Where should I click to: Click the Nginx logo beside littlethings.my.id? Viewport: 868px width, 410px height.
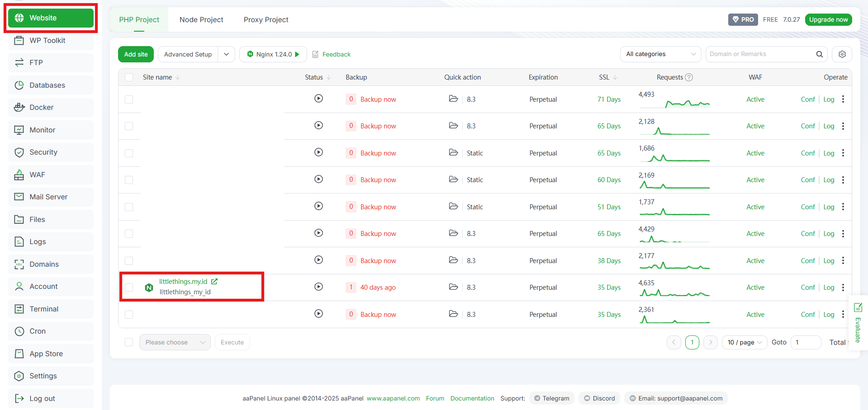point(149,287)
